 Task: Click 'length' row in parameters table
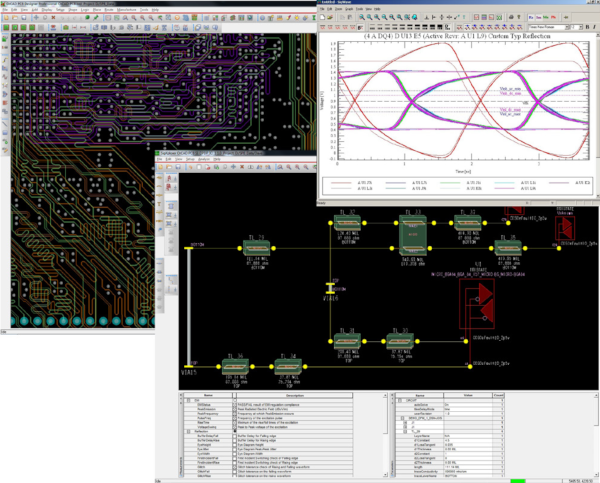tap(450, 467)
